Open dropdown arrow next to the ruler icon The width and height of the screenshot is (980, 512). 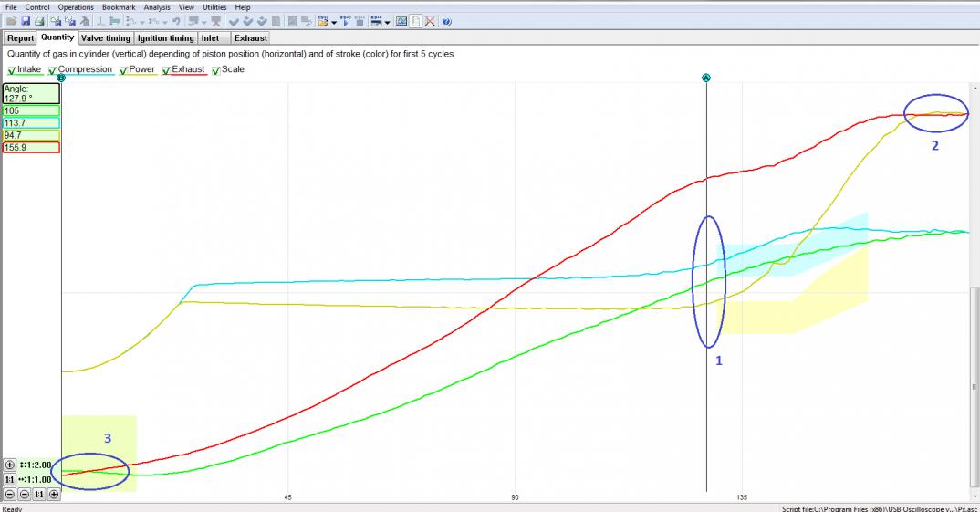pos(388,22)
